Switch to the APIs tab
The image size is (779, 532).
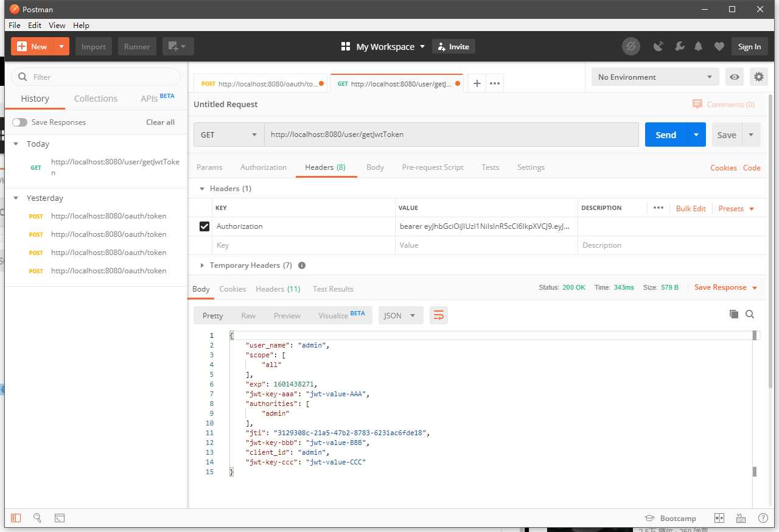click(157, 98)
